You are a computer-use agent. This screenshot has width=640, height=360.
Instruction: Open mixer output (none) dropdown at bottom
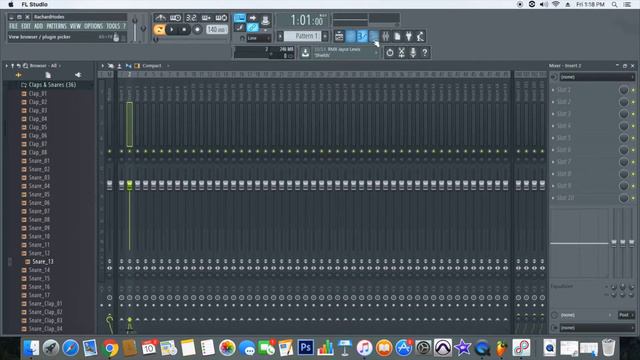point(597,328)
